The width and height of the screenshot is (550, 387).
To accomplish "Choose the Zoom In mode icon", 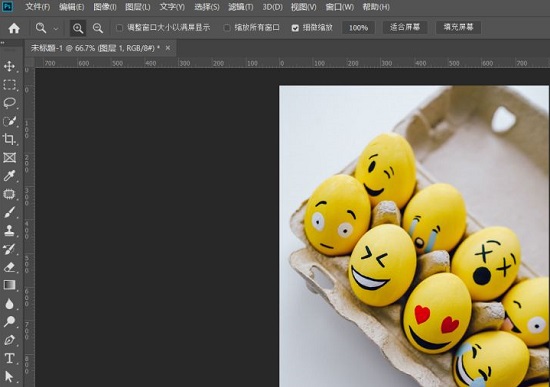I will pos(78,28).
